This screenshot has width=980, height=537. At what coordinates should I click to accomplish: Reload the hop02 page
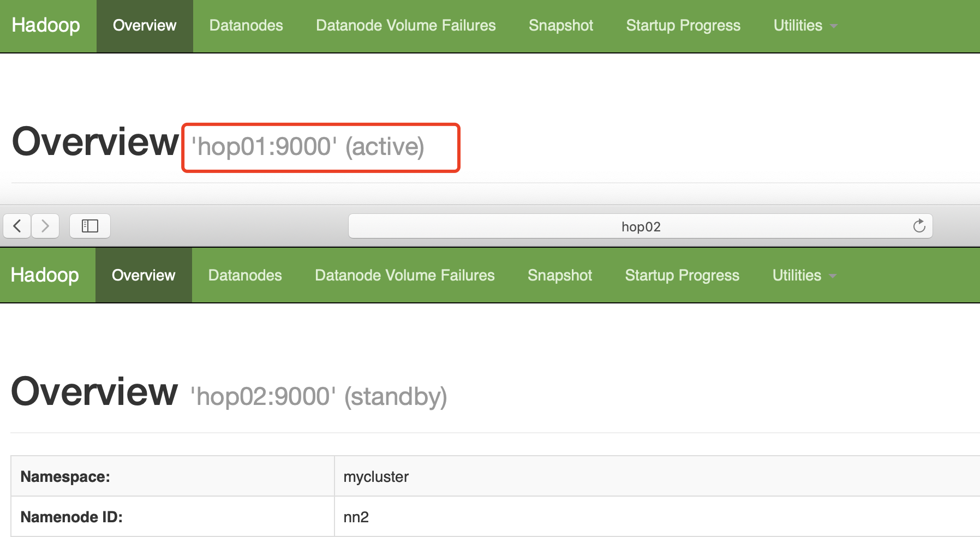(x=919, y=225)
